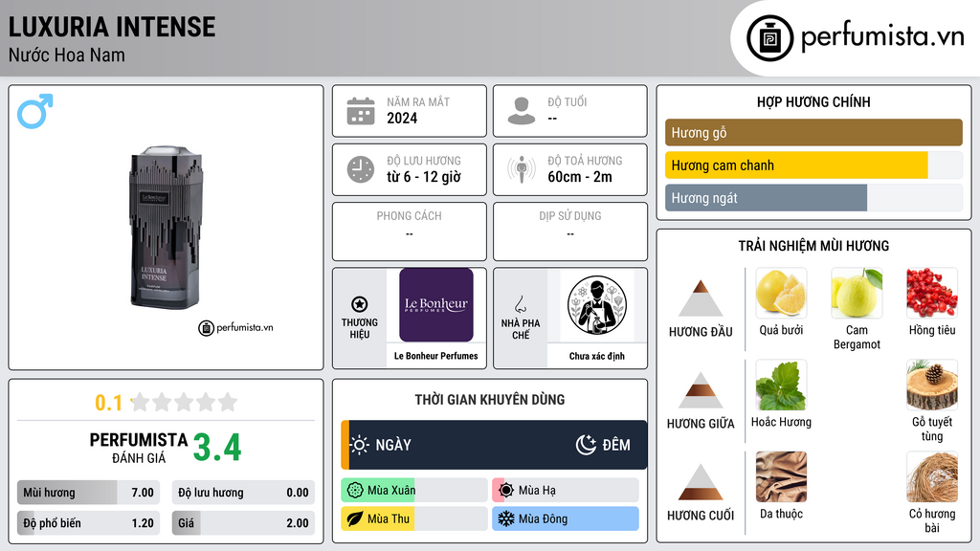Click the Phong cách box

pos(410,231)
